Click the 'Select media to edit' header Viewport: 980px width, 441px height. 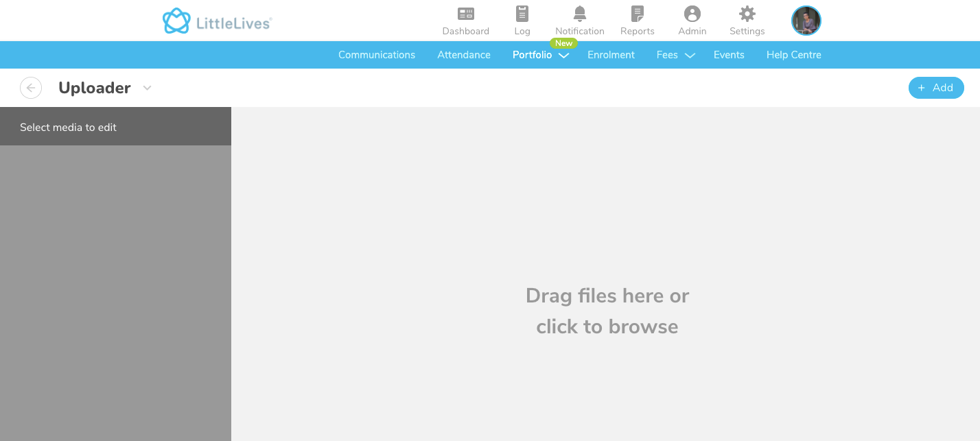115,127
